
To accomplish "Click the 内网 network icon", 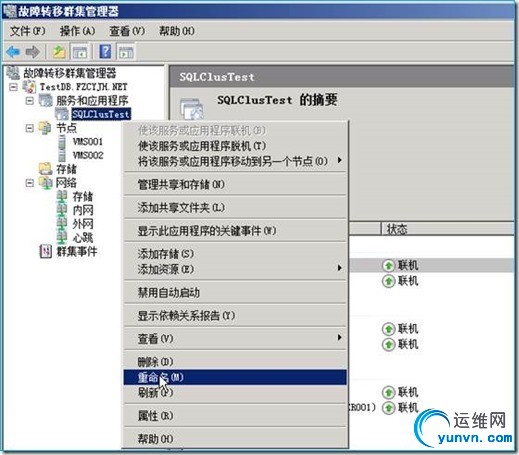I will [62, 210].
